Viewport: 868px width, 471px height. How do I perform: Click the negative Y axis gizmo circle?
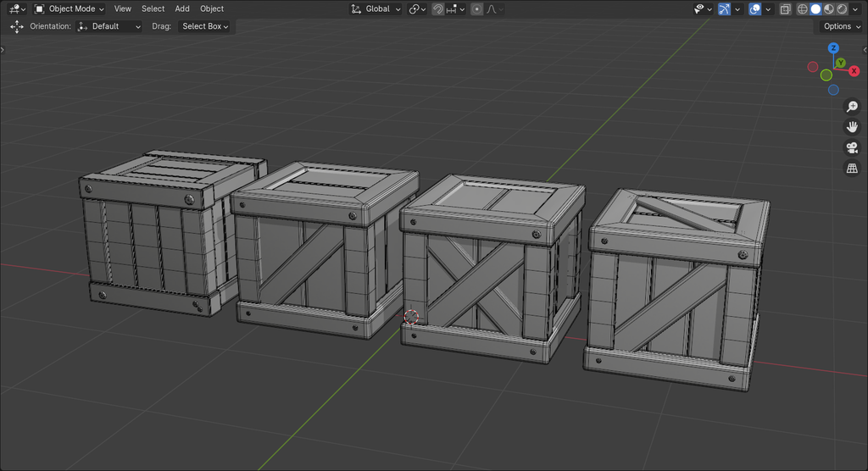click(x=826, y=75)
